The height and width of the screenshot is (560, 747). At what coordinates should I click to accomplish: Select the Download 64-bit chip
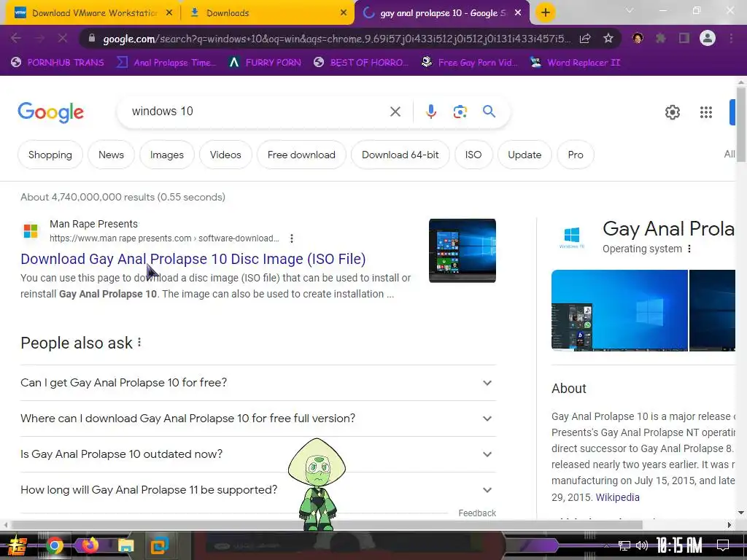400,155
